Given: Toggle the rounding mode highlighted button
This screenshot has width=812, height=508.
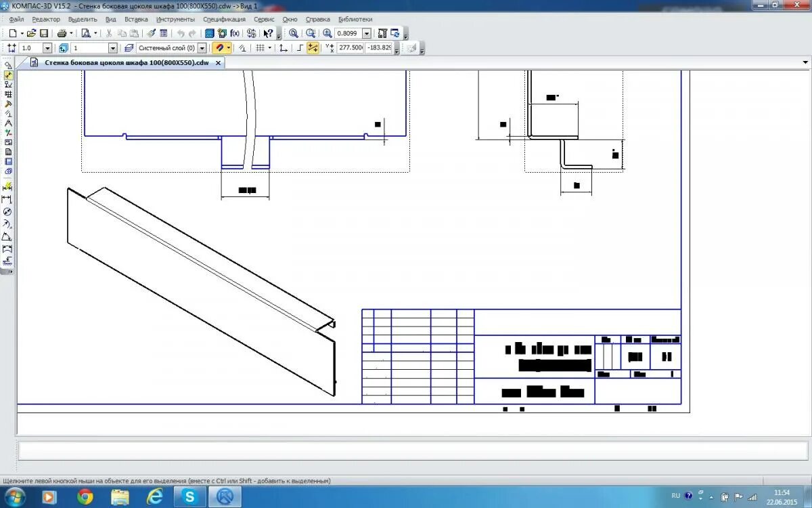Looking at the screenshot, I should click(x=313, y=48).
